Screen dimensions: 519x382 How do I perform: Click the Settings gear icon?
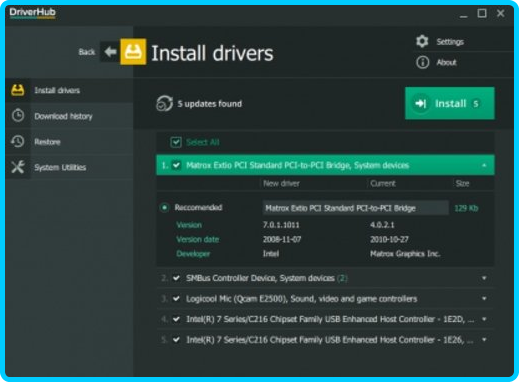pyautogui.click(x=422, y=41)
